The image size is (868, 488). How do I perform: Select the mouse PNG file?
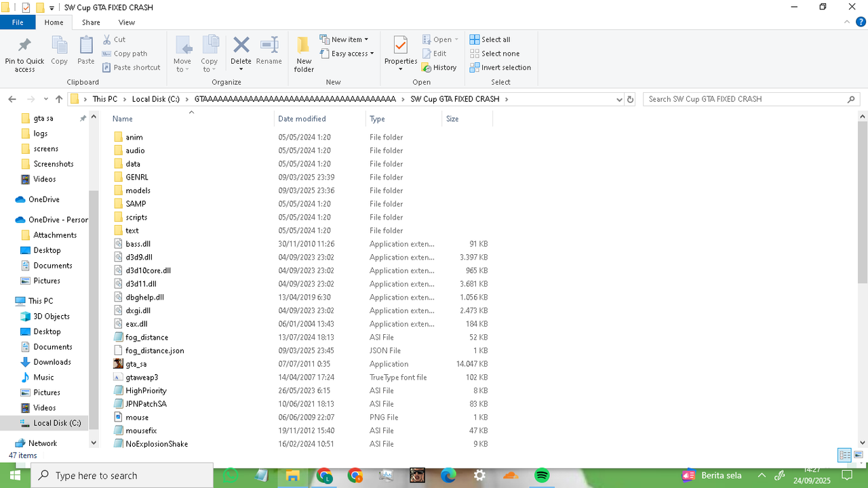point(136,418)
